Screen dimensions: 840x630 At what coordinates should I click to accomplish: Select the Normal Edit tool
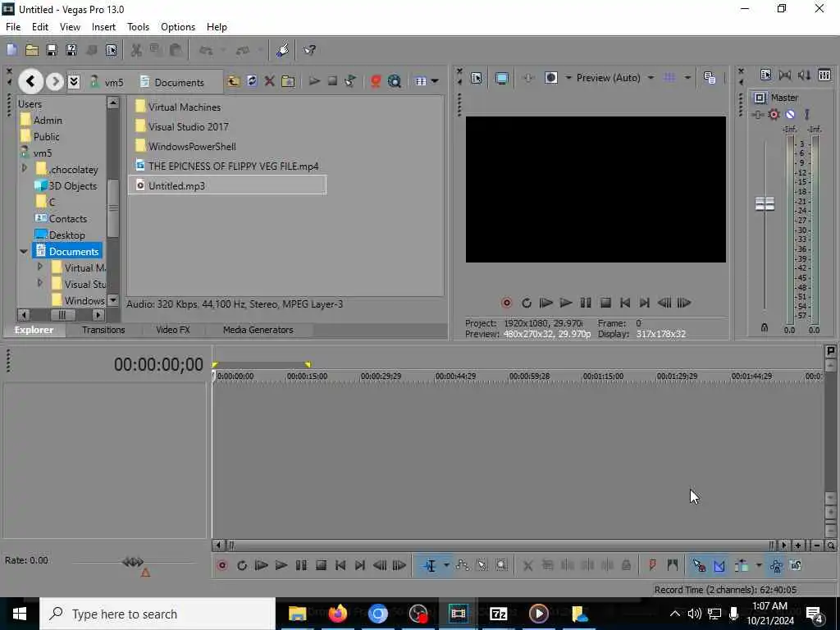click(430, 565)
